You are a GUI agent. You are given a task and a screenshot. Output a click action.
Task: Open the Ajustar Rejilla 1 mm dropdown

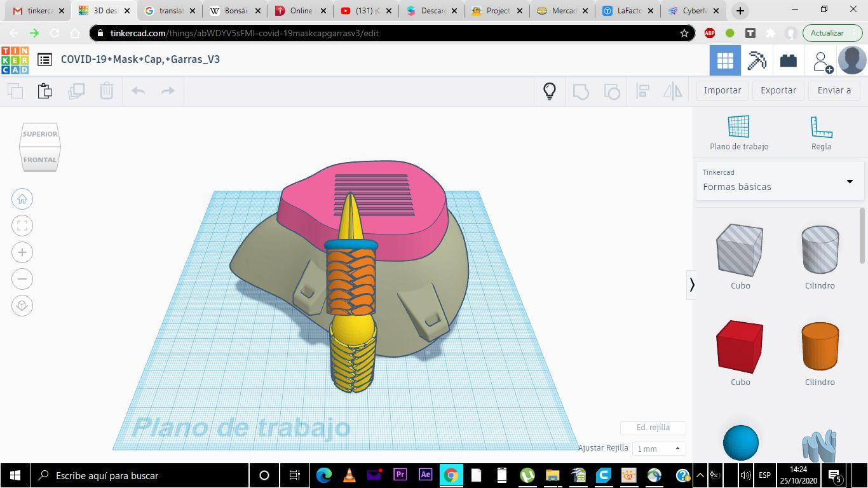658,449
